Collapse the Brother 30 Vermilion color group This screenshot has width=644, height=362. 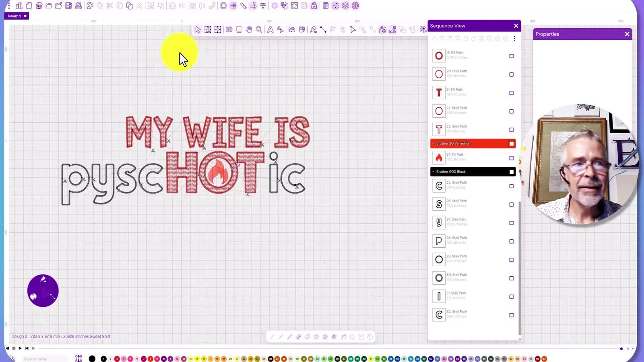pyautogui.click(x=433, y=144)
